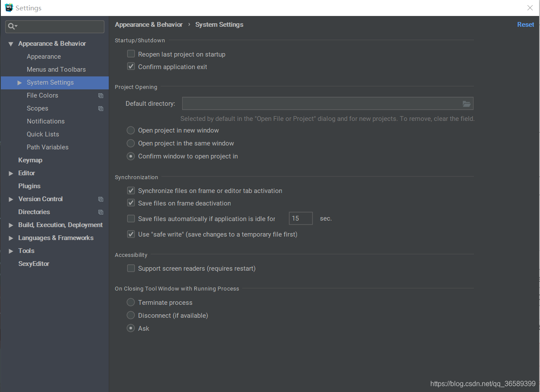Click the project icon next to Directories
Image resolution: width=540 pixels, height=392 pixels.
pos(101,212)
